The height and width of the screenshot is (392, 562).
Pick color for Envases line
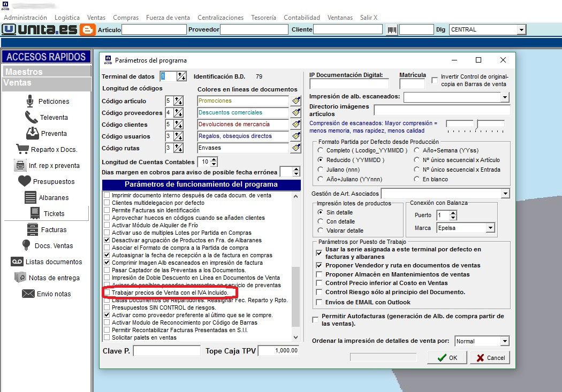(x=296, y=148)
